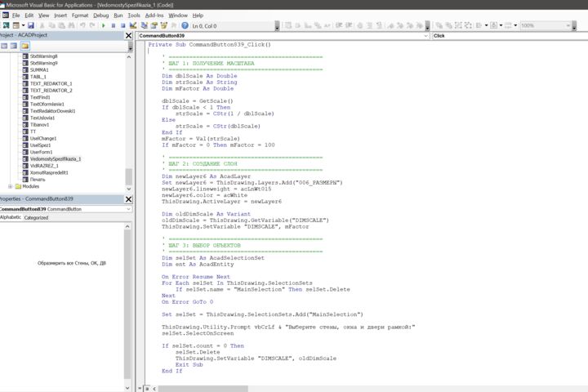Select XomutRaspredelit1 in project tree
This screenshot has width=588, height=392.
point(49,173)
